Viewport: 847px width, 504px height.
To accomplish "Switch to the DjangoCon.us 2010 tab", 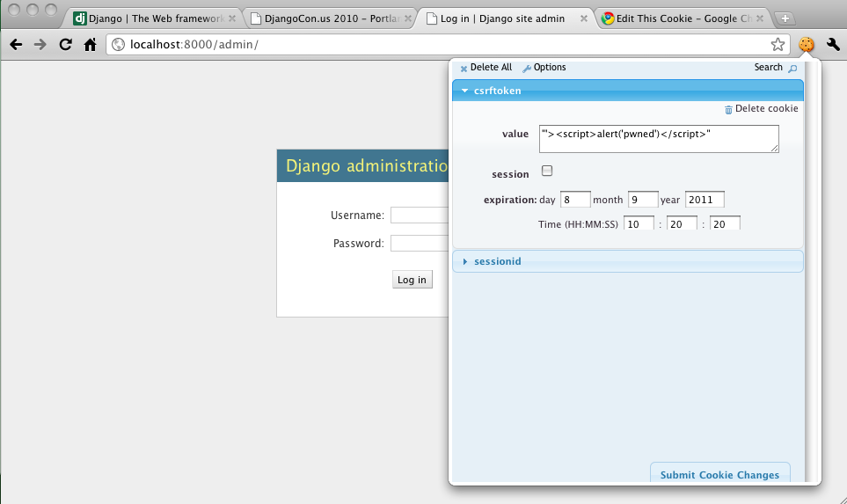I will 331,18.
